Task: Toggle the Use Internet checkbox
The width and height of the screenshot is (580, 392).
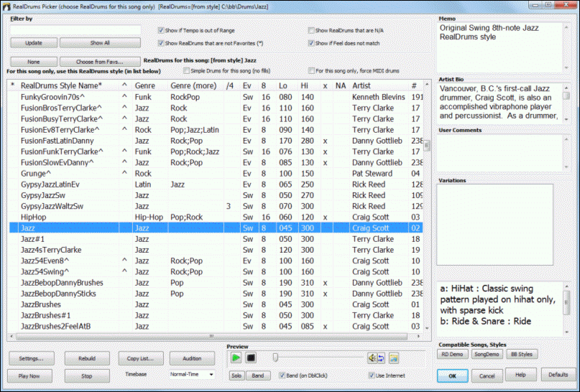Action: (x=372, y=375)
